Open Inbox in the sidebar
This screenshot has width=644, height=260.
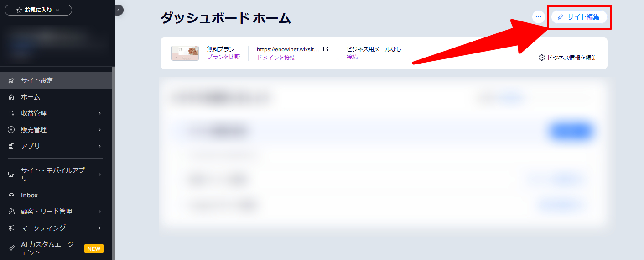56,195
